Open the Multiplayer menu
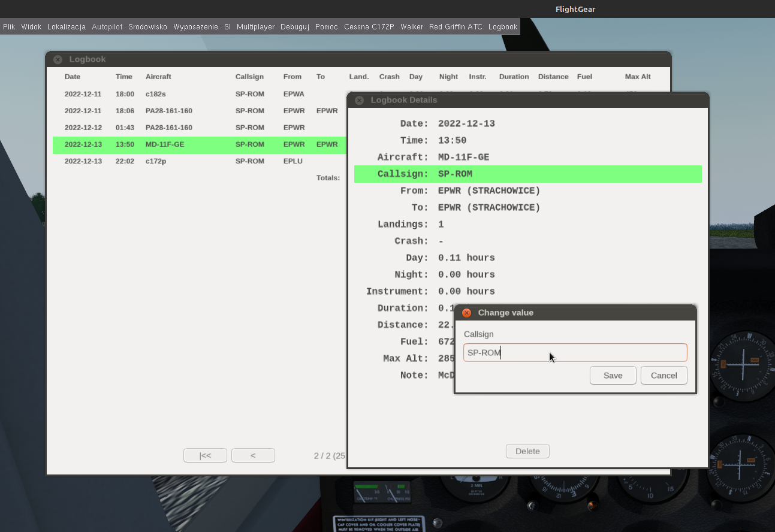The height and width of the screenshot is (532, 775). coord(255,27)
